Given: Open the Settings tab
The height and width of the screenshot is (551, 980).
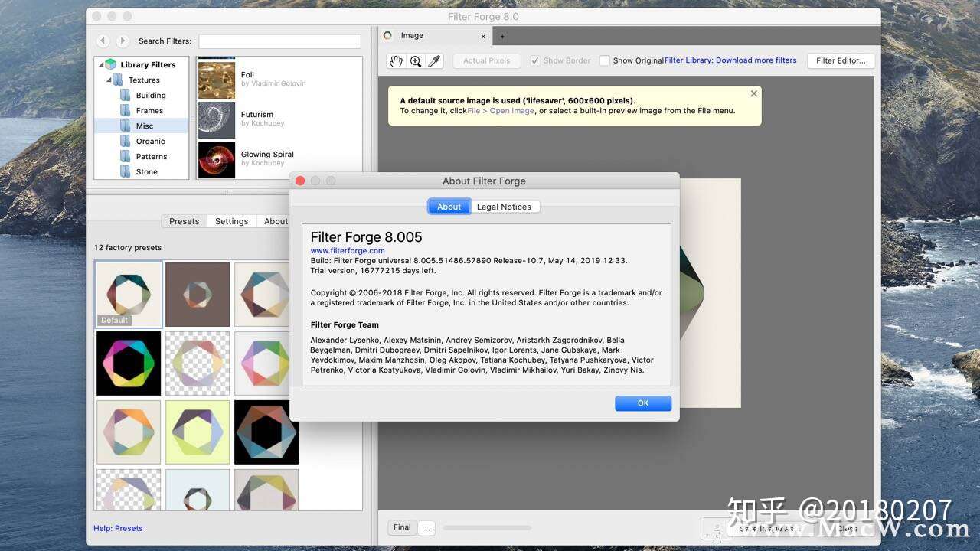Looking at the screenshot, I should pos(231,221).
